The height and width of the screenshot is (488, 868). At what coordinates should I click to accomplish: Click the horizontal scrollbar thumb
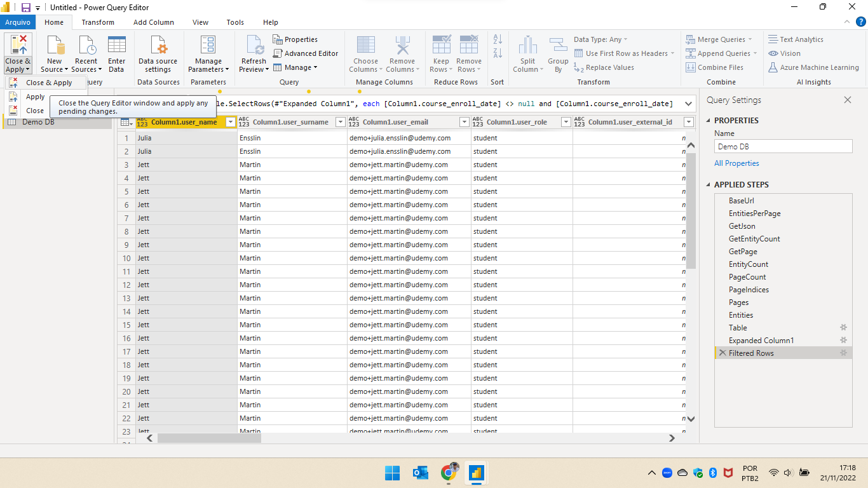tap(209, 438)
